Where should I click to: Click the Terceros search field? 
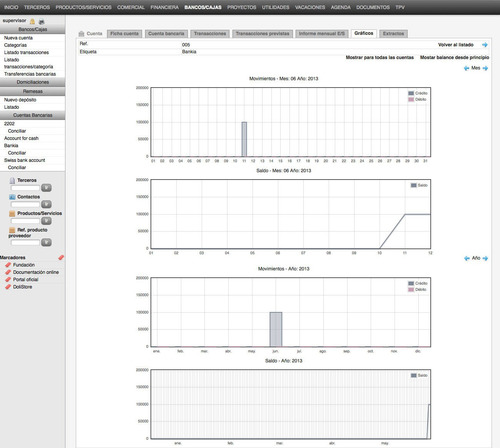coord(25,188)
